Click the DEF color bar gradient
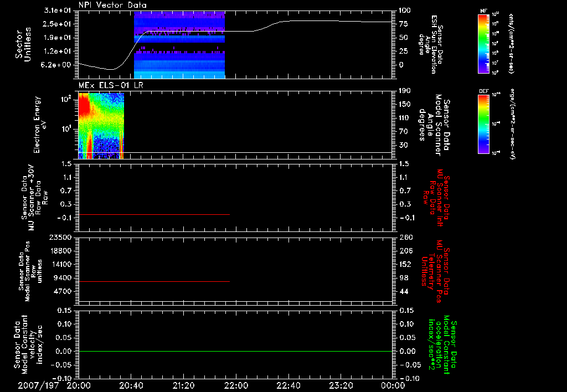Image resolution: width=567 pixels, height=392 pixels. tap(483, 124)
